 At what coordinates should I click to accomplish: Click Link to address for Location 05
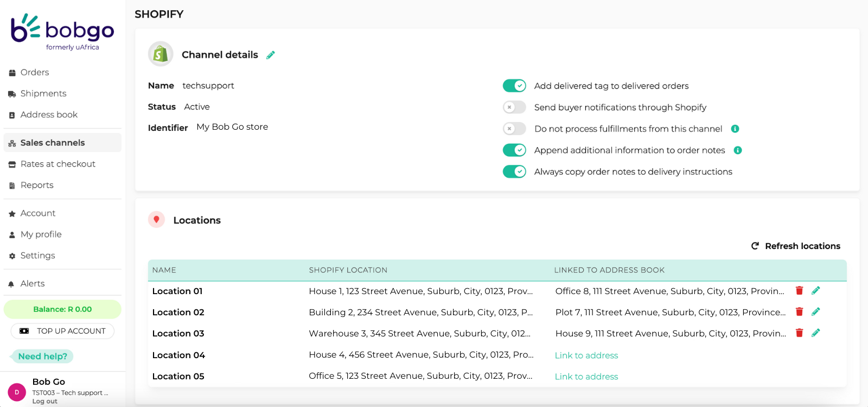click(586, 377)
